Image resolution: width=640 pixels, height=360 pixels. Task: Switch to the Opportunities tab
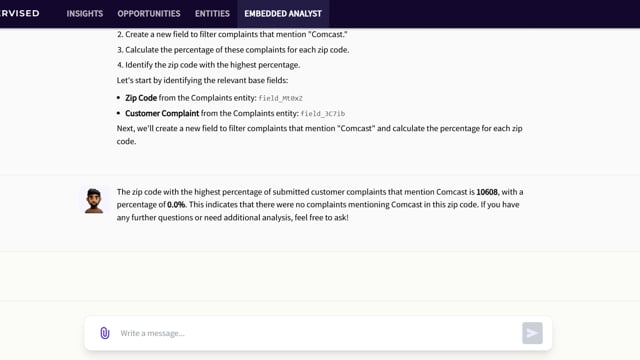(149, 13)
